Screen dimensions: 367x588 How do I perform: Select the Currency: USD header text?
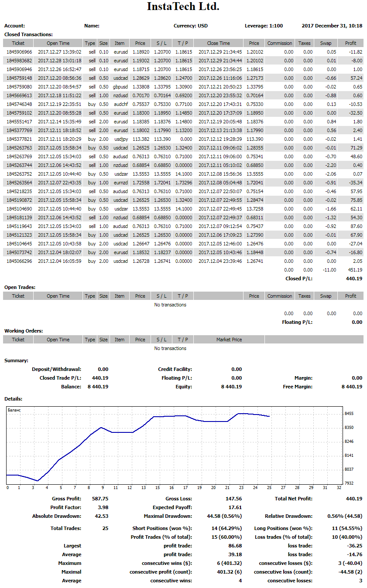[191, 26]
